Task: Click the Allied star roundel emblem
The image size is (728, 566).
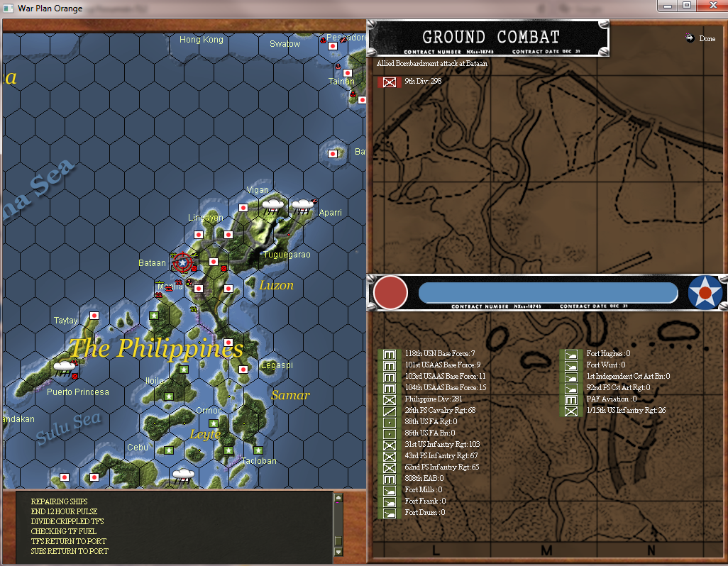Action: pyautogui.click(x=705, y=293)
